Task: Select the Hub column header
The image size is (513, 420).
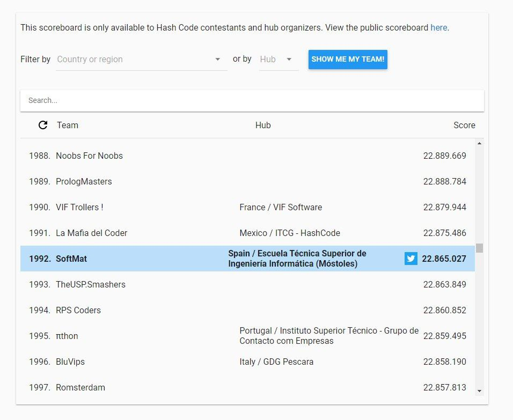Action: [263, 125]
